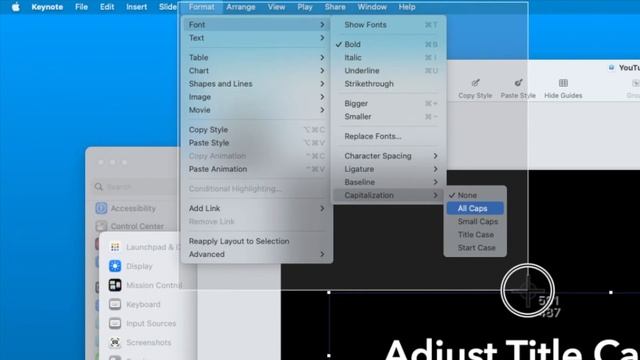Open the Edit menu

pos(107,7)
